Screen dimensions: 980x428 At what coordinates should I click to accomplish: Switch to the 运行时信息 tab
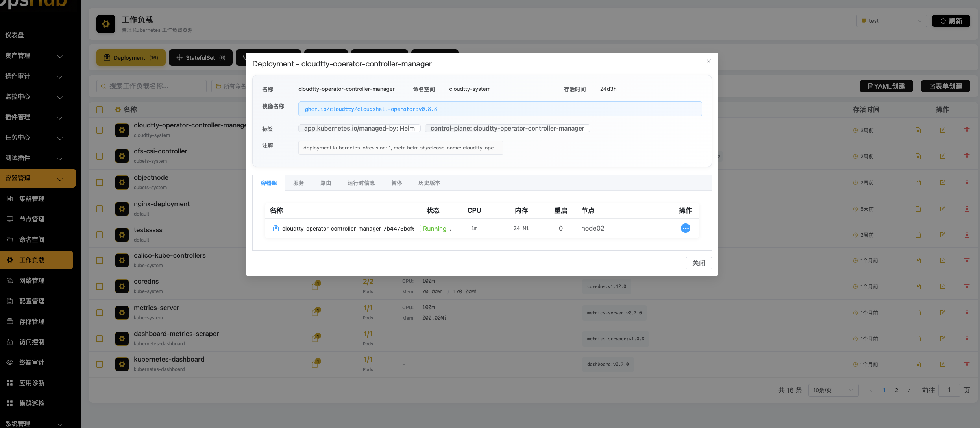[x=361, y=183]
